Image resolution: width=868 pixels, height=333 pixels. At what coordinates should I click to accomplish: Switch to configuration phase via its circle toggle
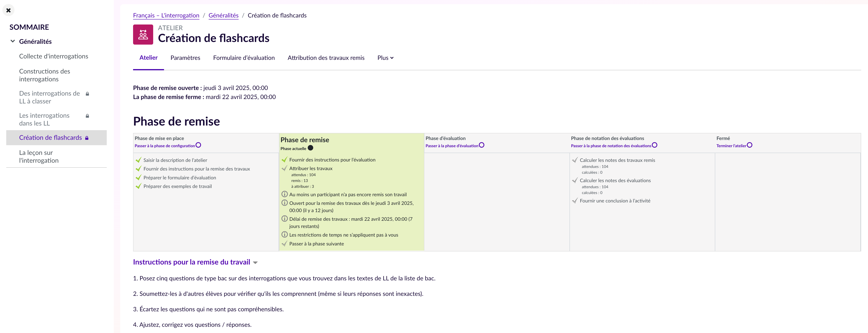click(x=198, y=145)
